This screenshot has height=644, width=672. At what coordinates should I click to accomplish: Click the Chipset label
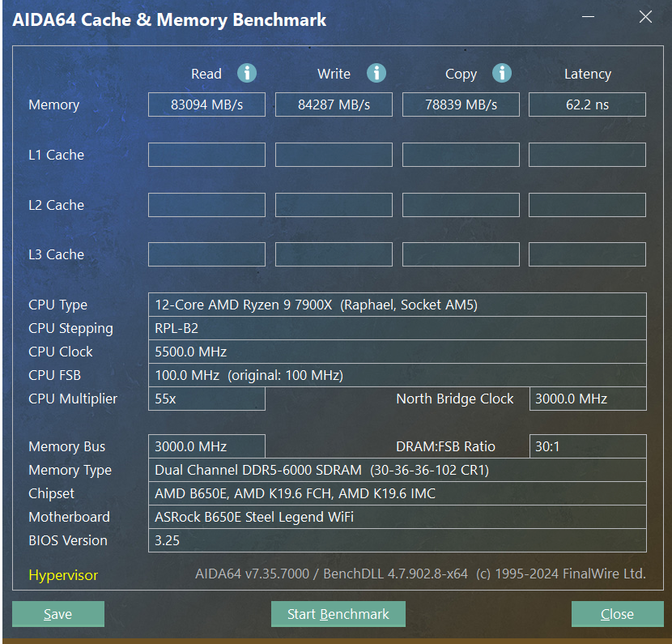click(x=52, y=494)
